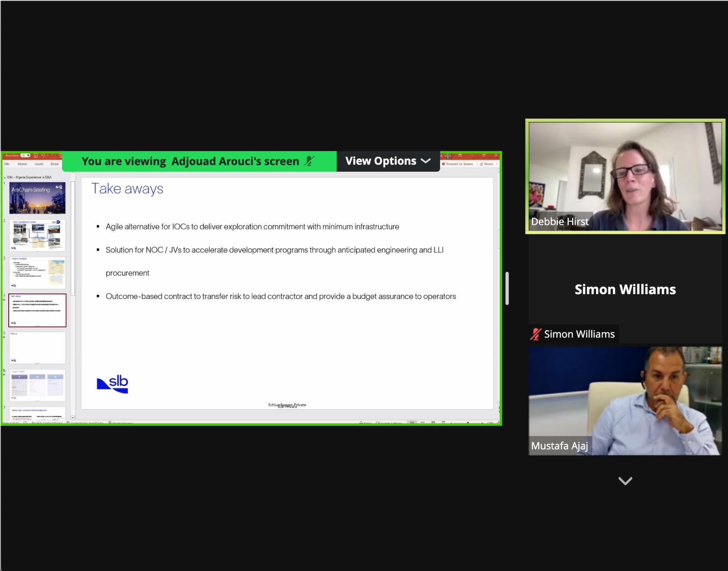Select slide 2 thumbnail in the slide panel
Viewport: 728px width, 571px height.
37,235
